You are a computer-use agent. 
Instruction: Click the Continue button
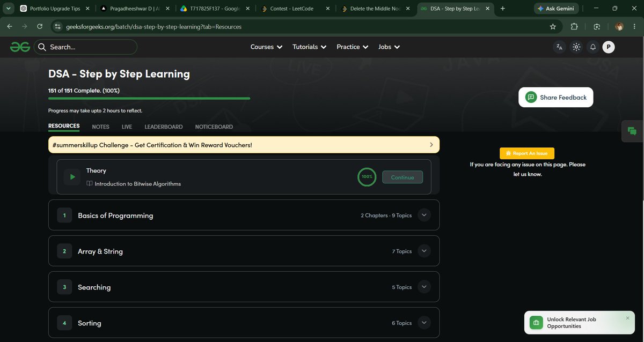[x=402, y=177]
